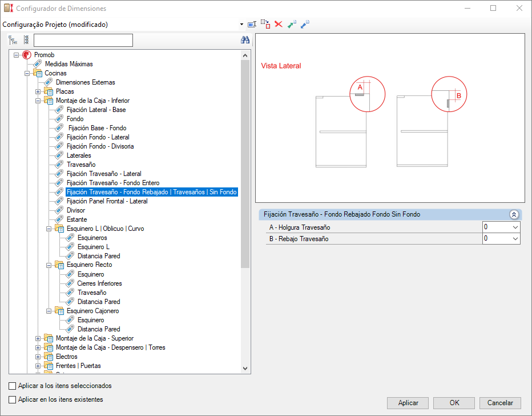Open the A - Holgura Travesaño dropdown
Screen dimensions: 532x416
pos(515,227)
